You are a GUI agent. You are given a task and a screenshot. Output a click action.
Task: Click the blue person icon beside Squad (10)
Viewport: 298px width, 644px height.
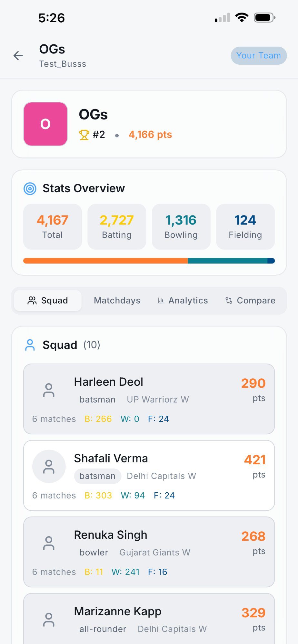tap(30, 345)
